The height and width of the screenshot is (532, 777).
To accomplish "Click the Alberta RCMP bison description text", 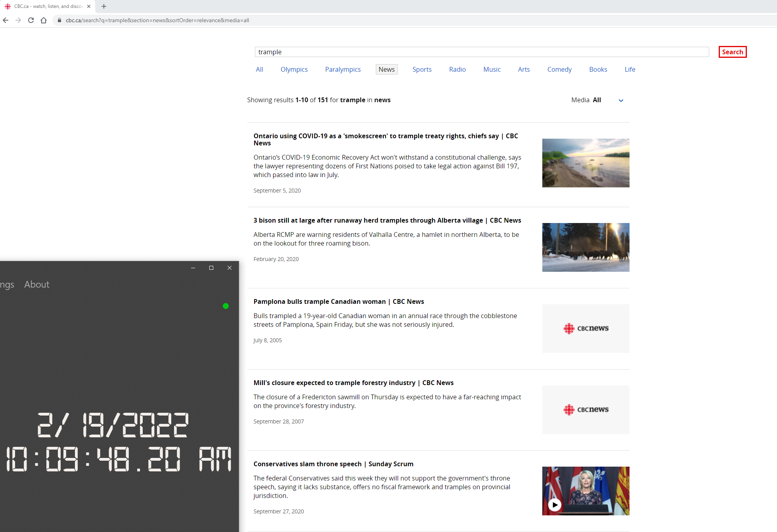I will point(387,239).
